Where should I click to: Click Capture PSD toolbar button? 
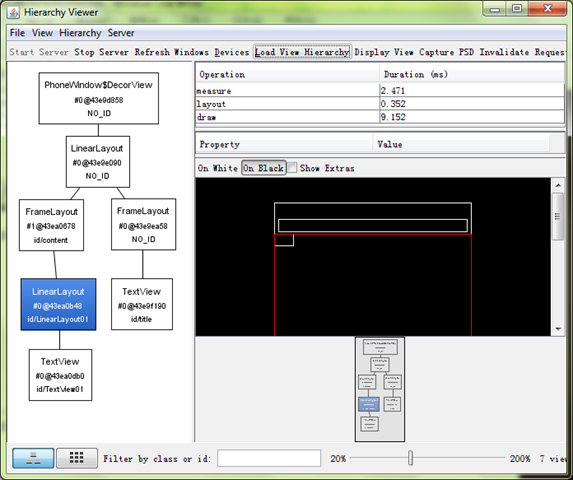[x=446, y=52]
